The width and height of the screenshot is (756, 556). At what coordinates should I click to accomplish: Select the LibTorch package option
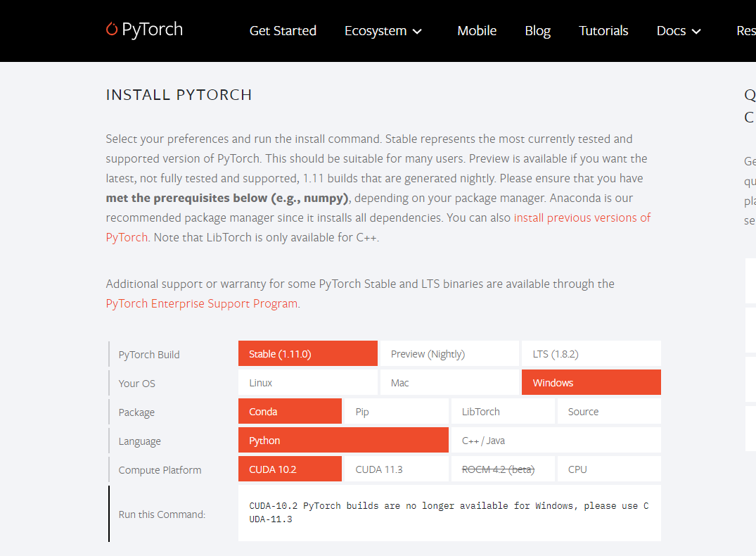tap(503, 411)
